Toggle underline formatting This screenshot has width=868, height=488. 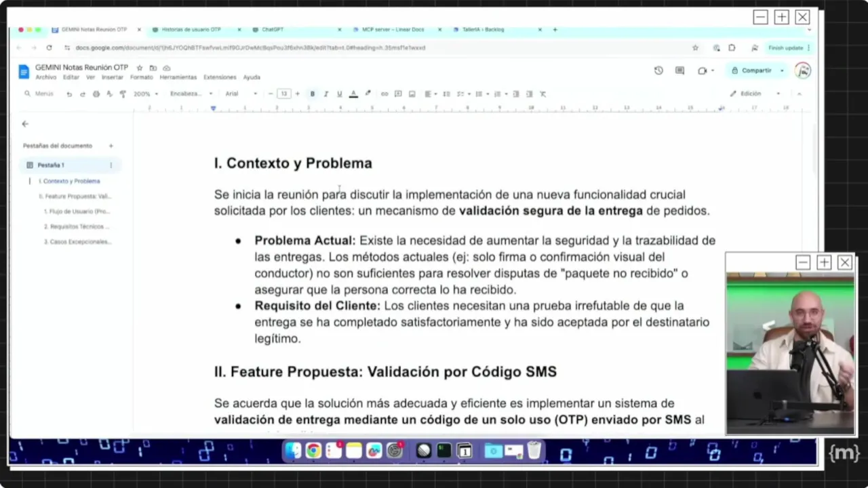(x=340, y=94)
